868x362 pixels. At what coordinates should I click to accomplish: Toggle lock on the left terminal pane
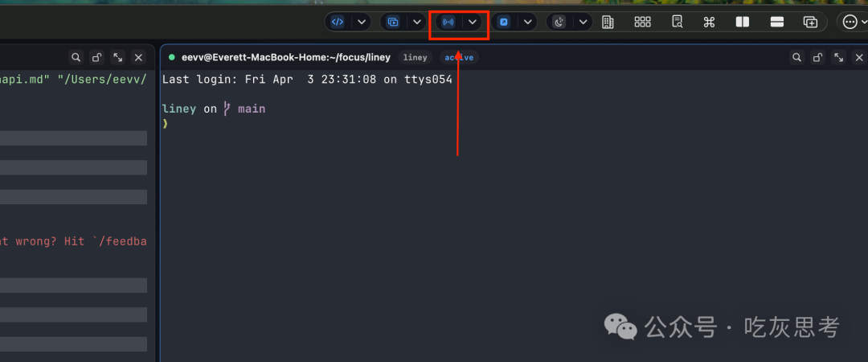pos(97,57)
